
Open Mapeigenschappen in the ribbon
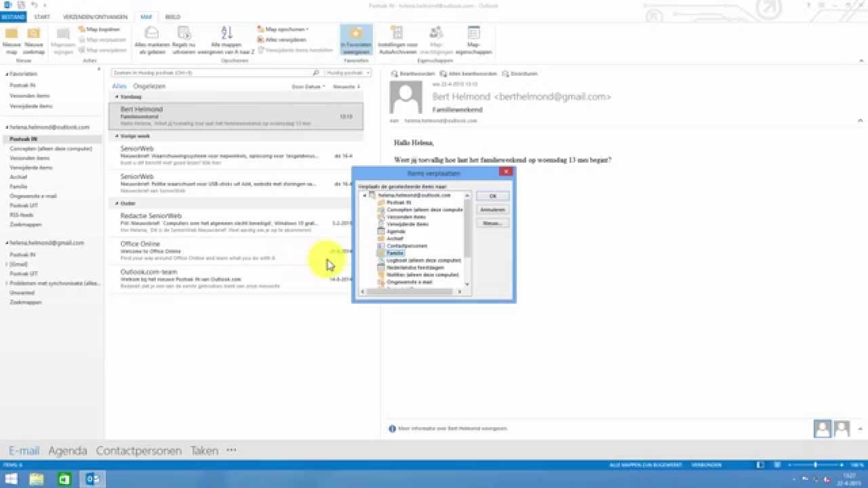click(473, 41)
